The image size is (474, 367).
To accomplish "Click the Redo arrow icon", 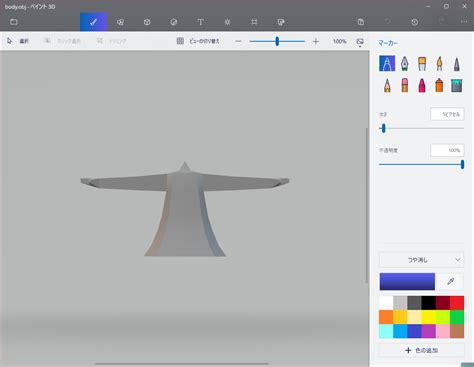I will point(441,22).
